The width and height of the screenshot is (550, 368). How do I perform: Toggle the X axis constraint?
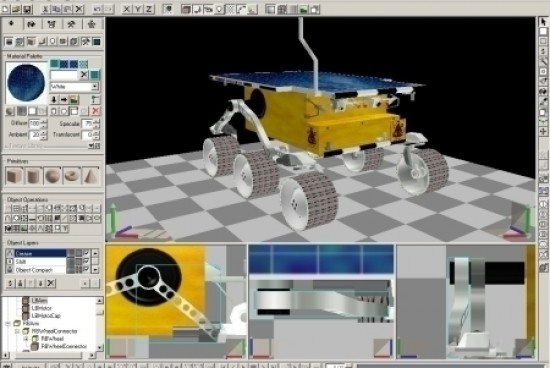(x=127, y=9)
